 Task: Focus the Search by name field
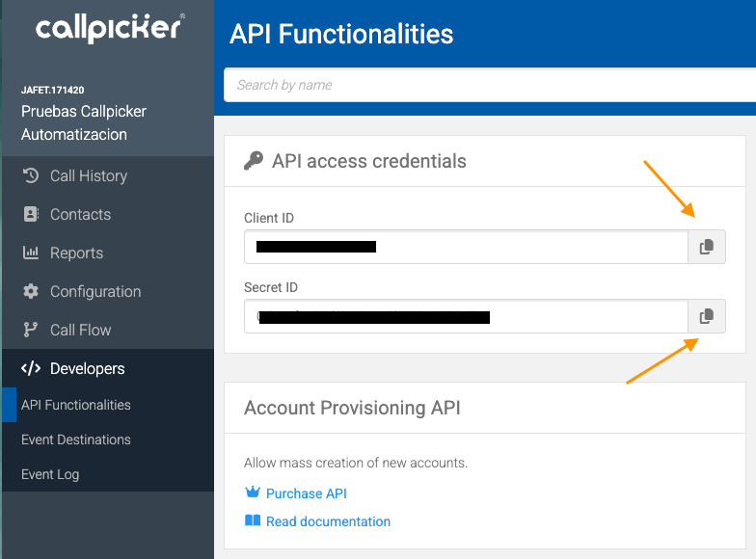(490, 85)
